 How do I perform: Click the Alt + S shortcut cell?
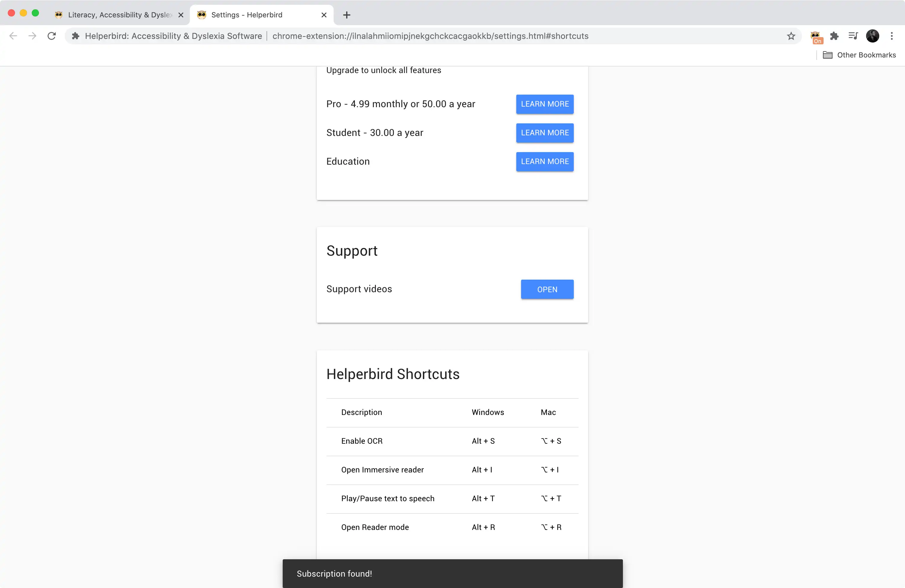click(483, 441)
